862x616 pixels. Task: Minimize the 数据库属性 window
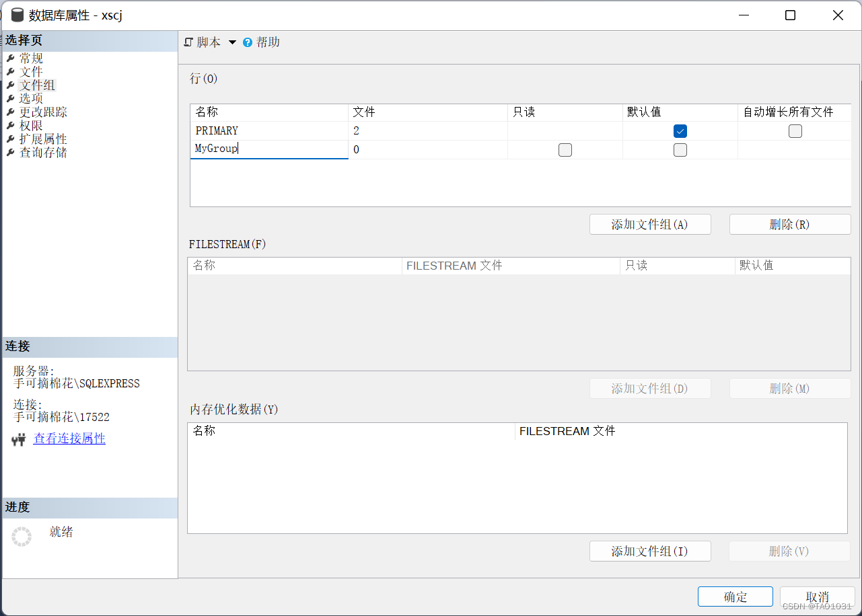tap(744, 15)
